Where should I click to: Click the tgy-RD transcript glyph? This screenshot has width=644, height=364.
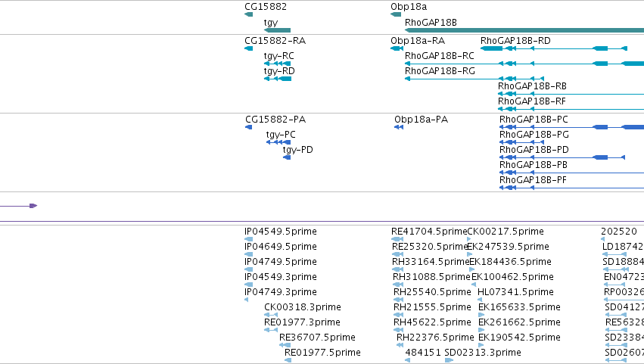pos(278,79)
